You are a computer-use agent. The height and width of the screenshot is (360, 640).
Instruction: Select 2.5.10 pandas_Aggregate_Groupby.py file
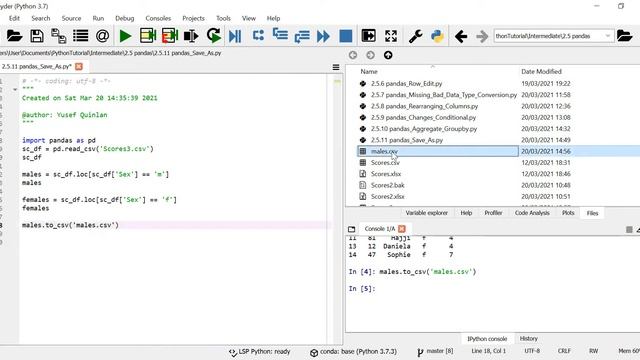coord(424,129)
